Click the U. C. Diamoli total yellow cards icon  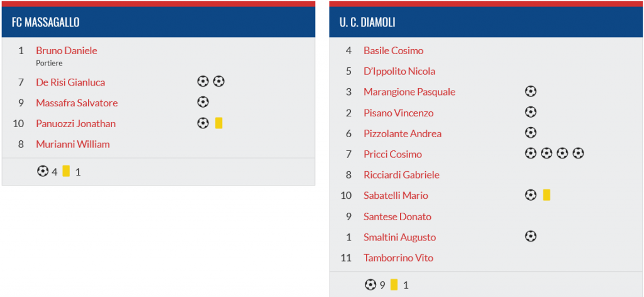[x=394, y=284]
